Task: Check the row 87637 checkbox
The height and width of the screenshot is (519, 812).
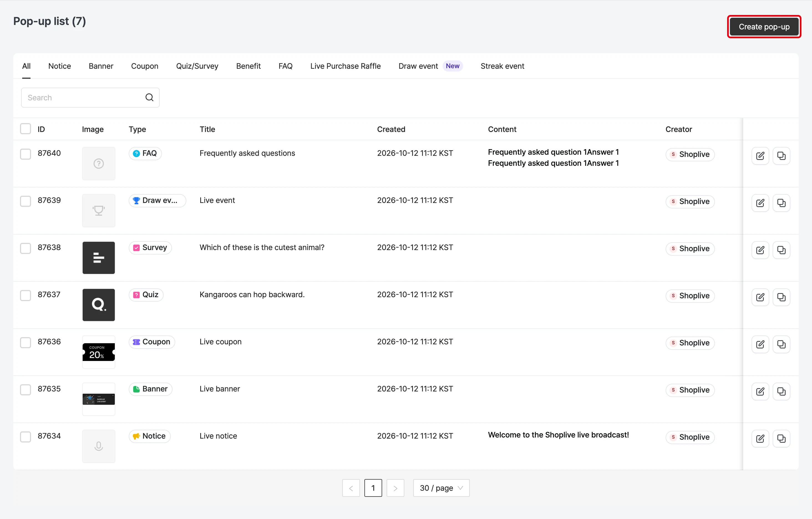Action: coord(26,296)
